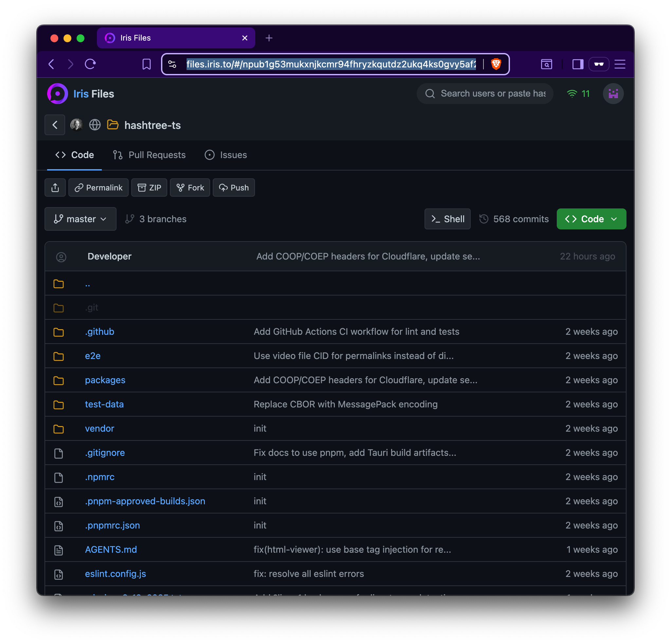The height and width of the screenshot is (644, 671).
Task: Switch to the Issues tab
Action: tap(226, 155)
